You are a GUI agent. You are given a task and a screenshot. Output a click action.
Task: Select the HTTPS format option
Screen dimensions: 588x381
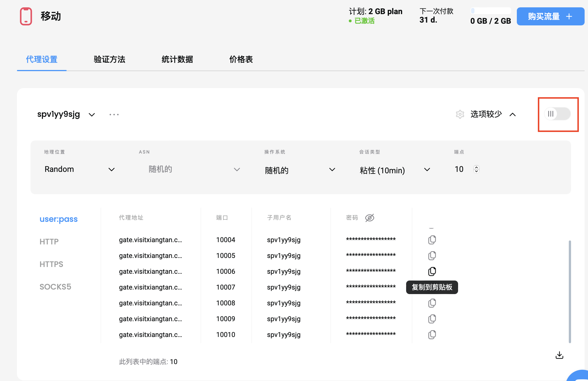point(51,264)
